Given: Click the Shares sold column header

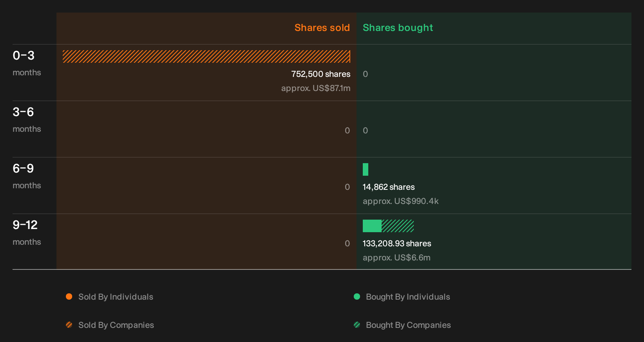Looking at the screenshot, I should pos(322,28).
